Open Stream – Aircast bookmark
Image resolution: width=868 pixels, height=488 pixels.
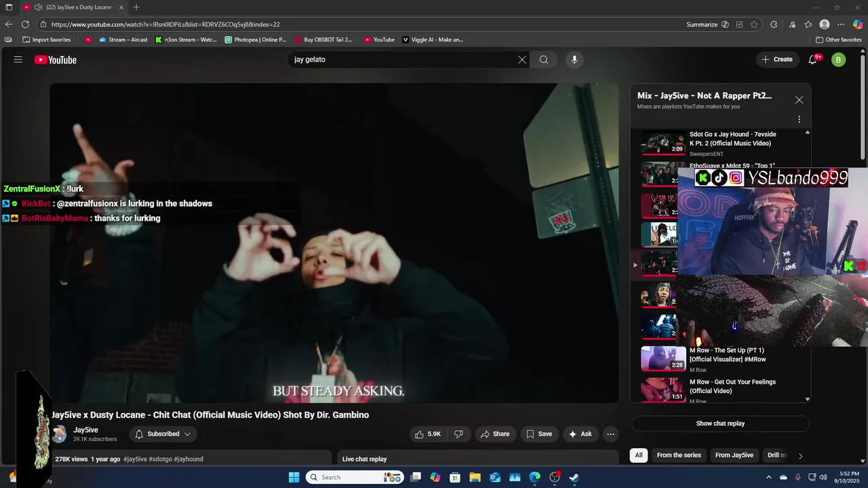pos(123,39)
